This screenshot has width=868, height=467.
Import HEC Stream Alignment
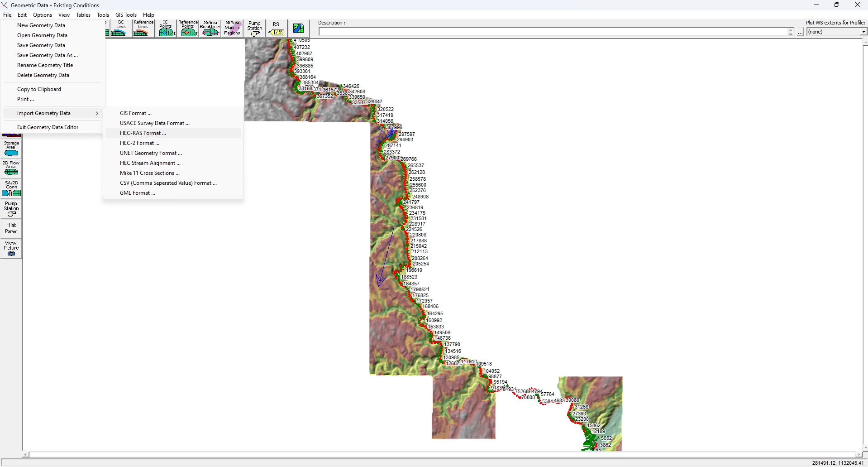coord(173,163)
